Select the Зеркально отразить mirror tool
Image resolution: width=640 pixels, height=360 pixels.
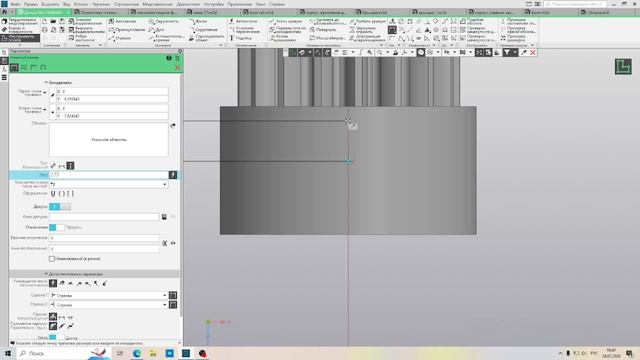[x=362, y=30]
